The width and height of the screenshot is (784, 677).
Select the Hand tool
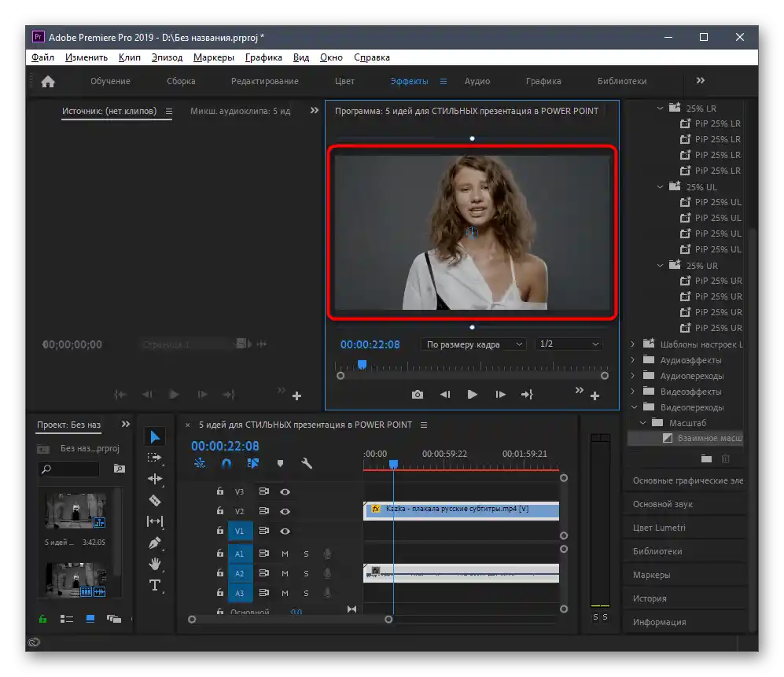point(155,564)
